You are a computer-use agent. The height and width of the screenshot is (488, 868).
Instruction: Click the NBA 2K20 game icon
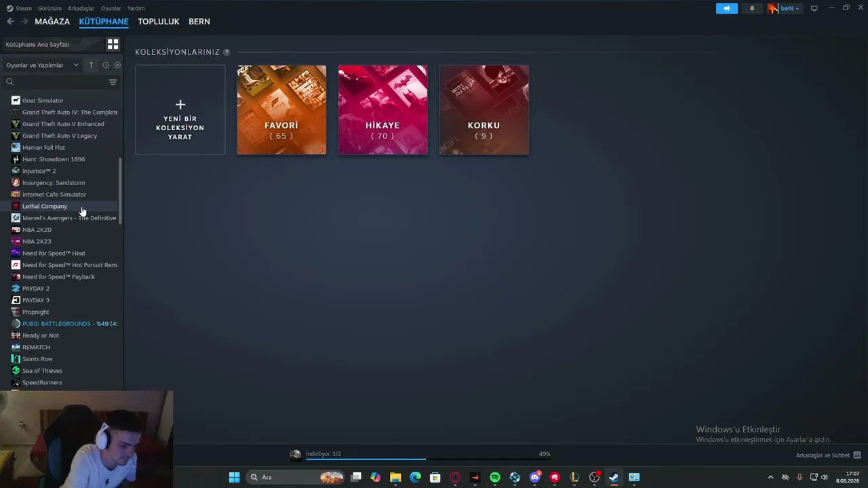[16, 230]
